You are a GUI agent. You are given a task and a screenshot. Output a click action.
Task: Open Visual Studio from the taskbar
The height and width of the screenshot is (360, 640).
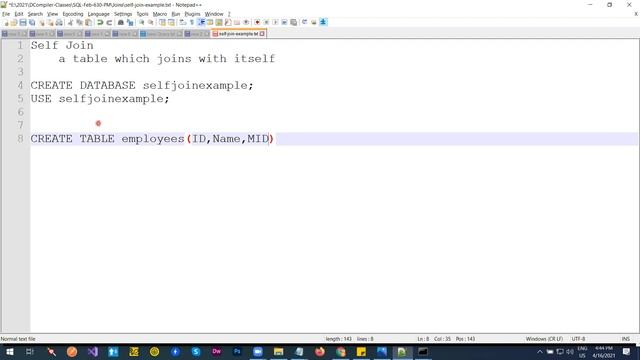click(x=93, y=351)
